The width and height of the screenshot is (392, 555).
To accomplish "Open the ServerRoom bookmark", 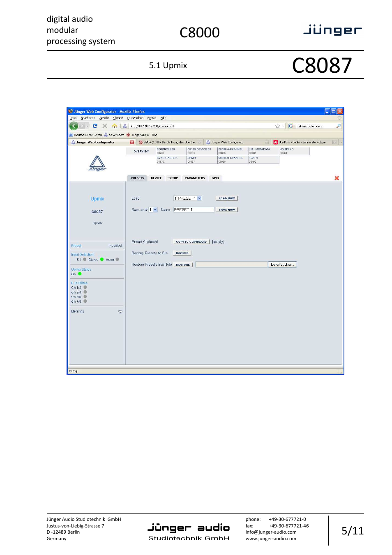I will [114, 135].
